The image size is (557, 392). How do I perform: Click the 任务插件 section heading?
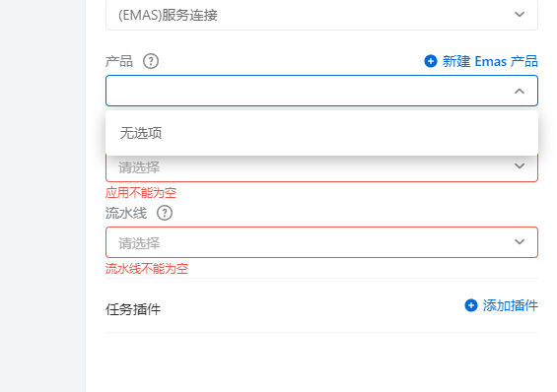133,309
